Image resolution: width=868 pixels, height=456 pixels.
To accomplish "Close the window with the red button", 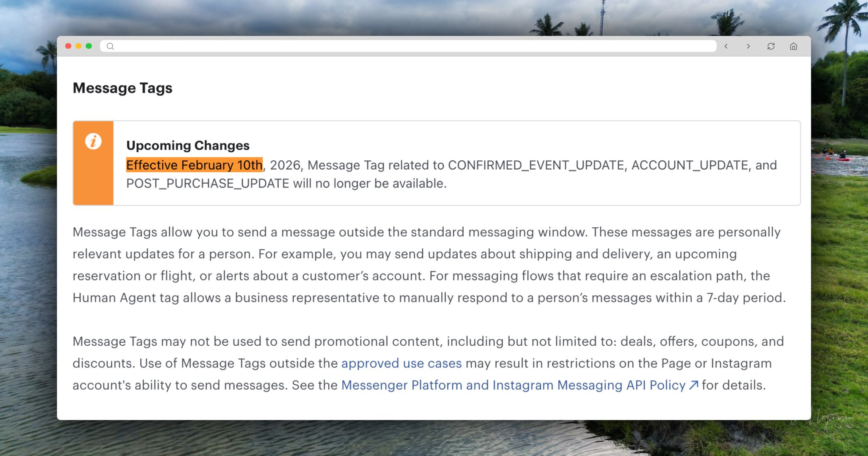I will (68, 46).
